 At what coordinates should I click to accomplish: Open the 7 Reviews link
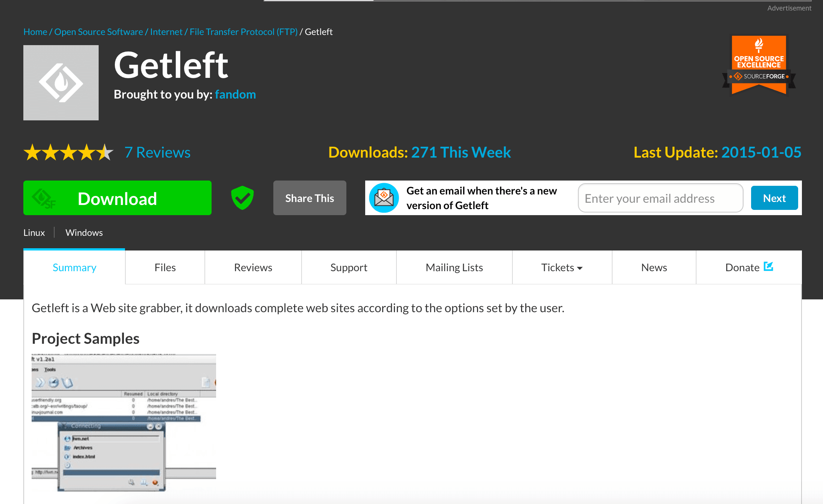[158, 152]
